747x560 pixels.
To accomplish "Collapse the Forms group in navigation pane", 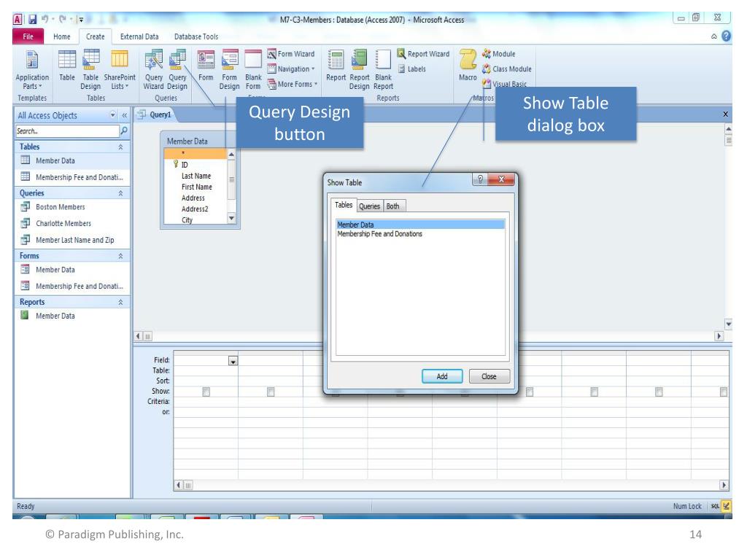I will tap(120, 256).
